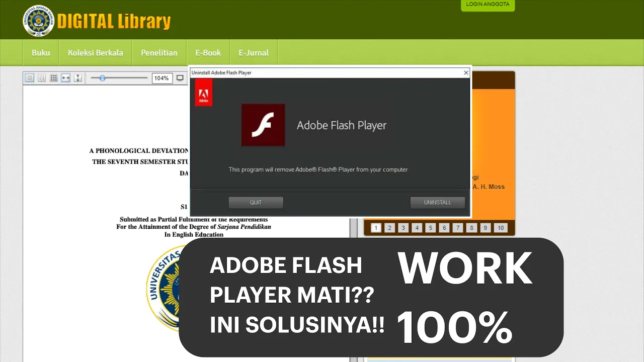Go to page 4 in pagination
Image resolution: width=644 pixels, height=362 pixels.
click(x=417, y=228)
